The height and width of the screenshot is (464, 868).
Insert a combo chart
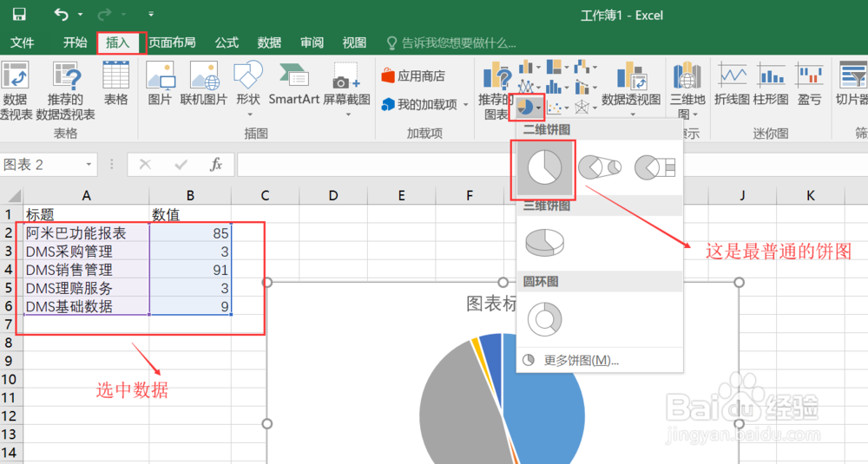tap(582, 87)
